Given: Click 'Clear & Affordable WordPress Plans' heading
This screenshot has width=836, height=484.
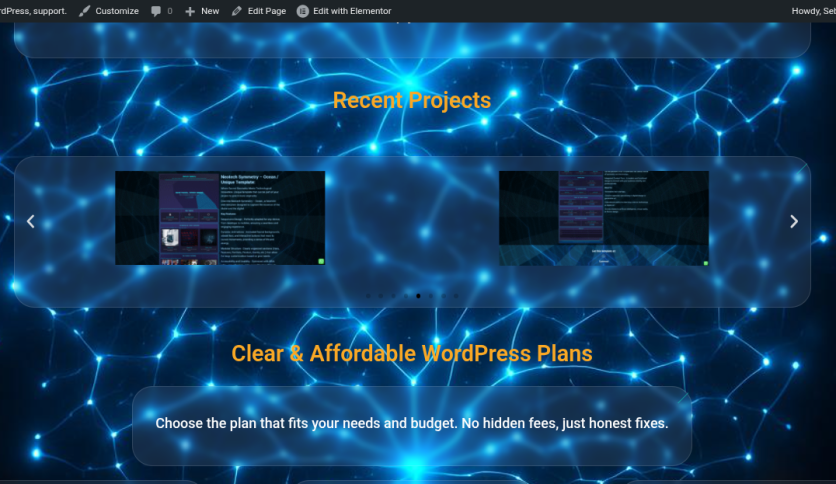Looking at the screenshot, I should 412,353.
